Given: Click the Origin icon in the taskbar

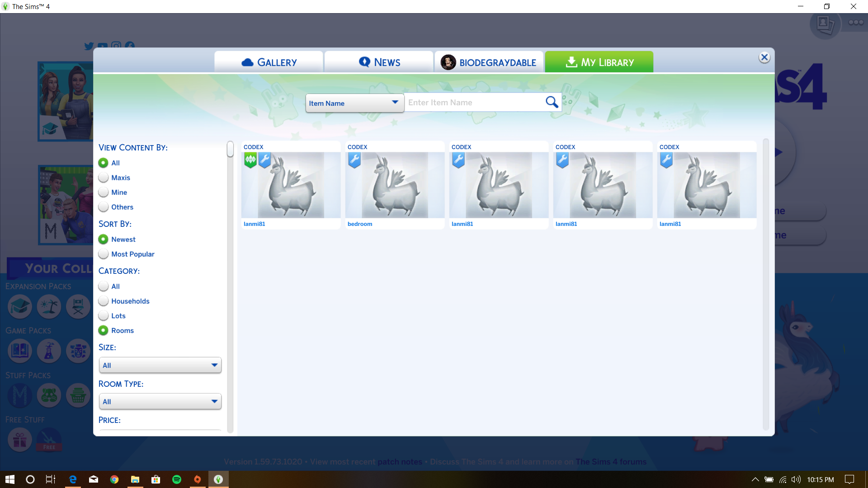Looking at the screenshot, I should point(198,479).
